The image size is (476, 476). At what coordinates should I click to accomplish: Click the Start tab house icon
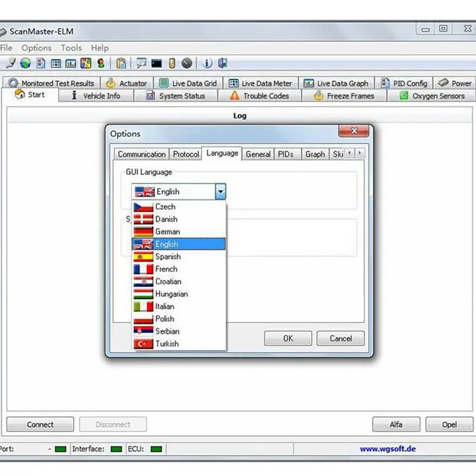pos(20,94)
